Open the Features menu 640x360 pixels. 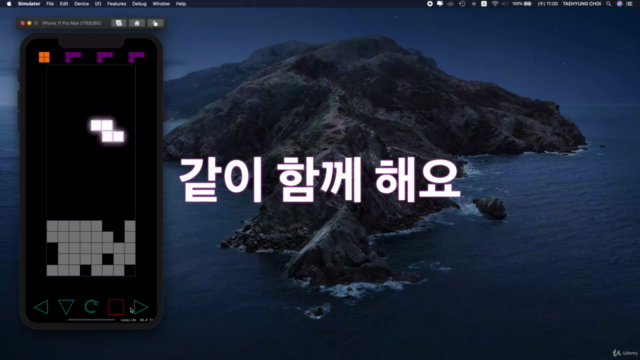point(116,4)
